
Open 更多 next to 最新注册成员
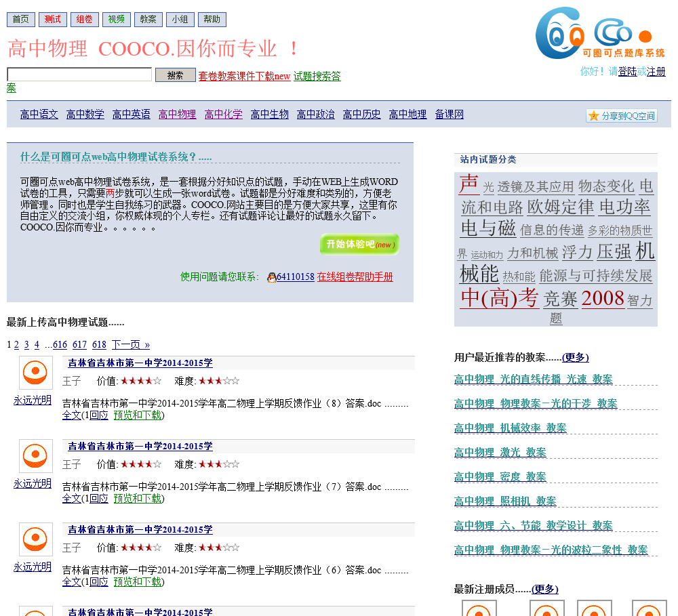click(x=545, y=589)
